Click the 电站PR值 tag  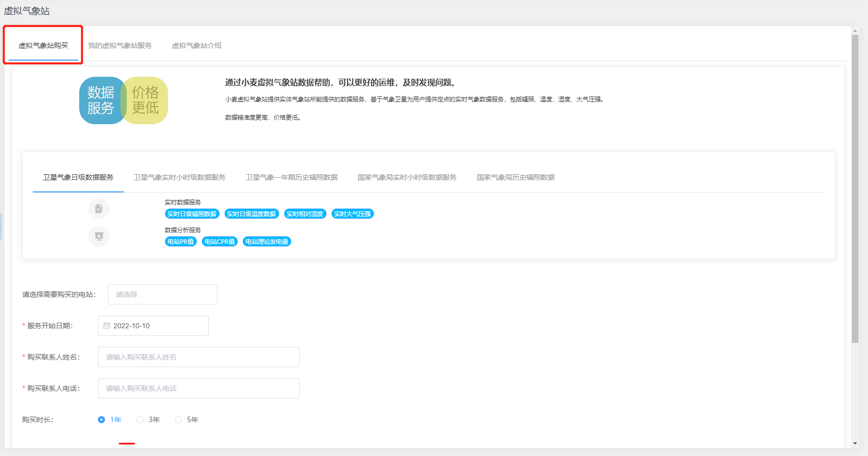pos(181,242)
